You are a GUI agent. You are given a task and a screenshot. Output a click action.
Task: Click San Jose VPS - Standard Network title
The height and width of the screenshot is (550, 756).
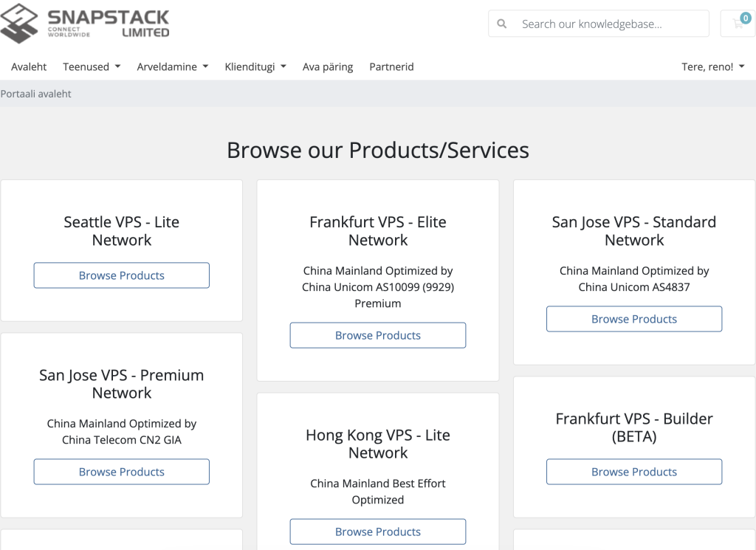point(634,231)
